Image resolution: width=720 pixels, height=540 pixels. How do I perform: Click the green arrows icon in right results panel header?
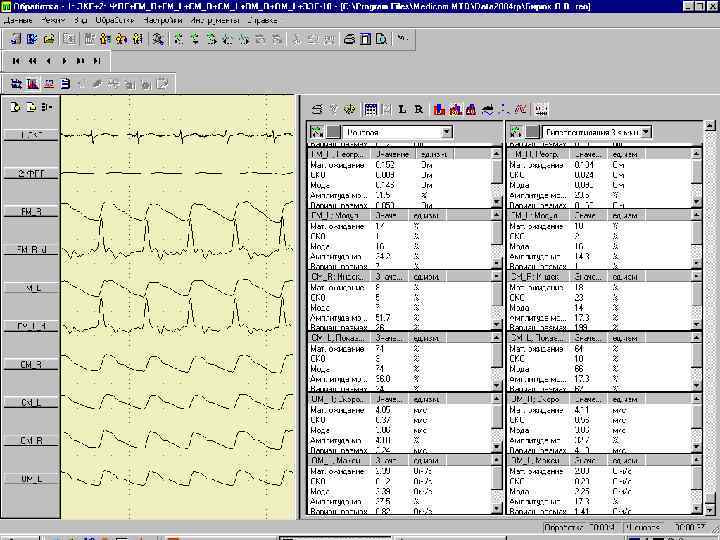coord(516,132)
